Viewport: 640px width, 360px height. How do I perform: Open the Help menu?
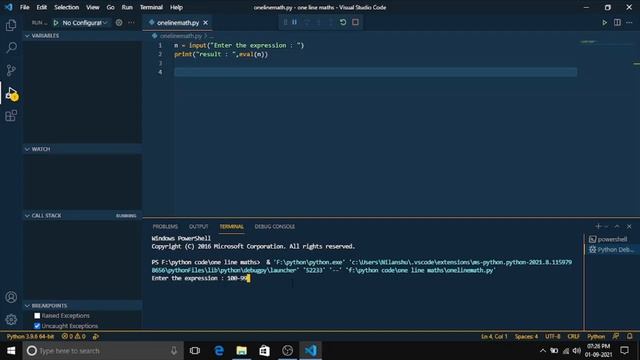tap(176, 7)
